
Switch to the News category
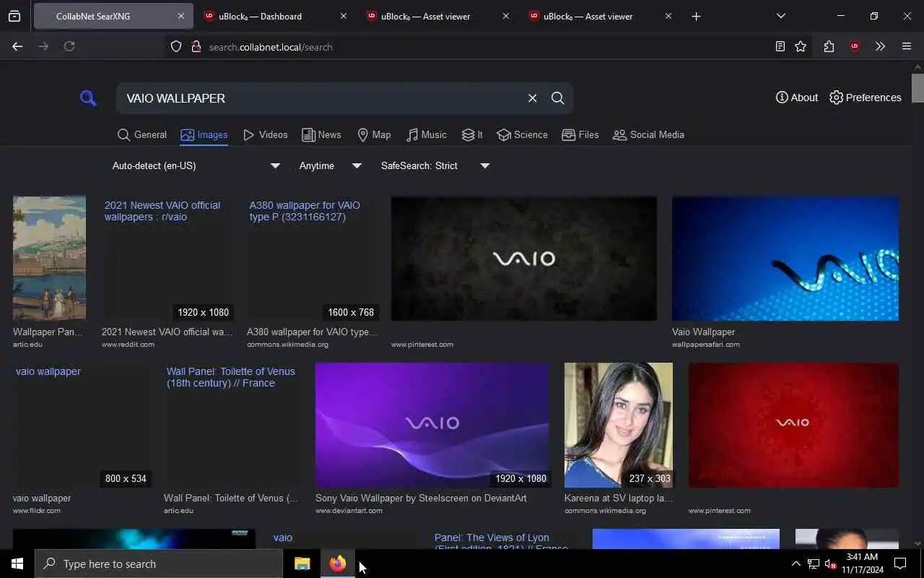coord(321,134)
